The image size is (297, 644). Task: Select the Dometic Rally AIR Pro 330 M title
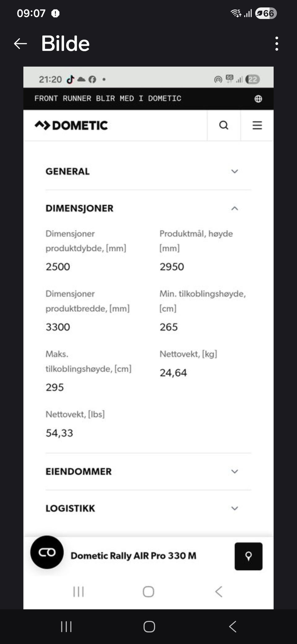pyautogui.click(x=133, y=556)
